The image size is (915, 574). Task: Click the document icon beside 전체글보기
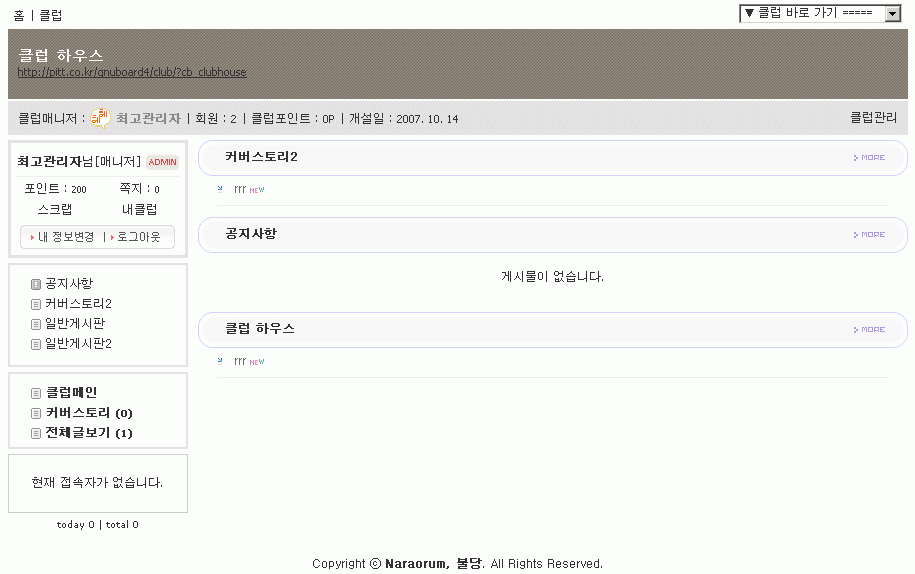[36, 433]
